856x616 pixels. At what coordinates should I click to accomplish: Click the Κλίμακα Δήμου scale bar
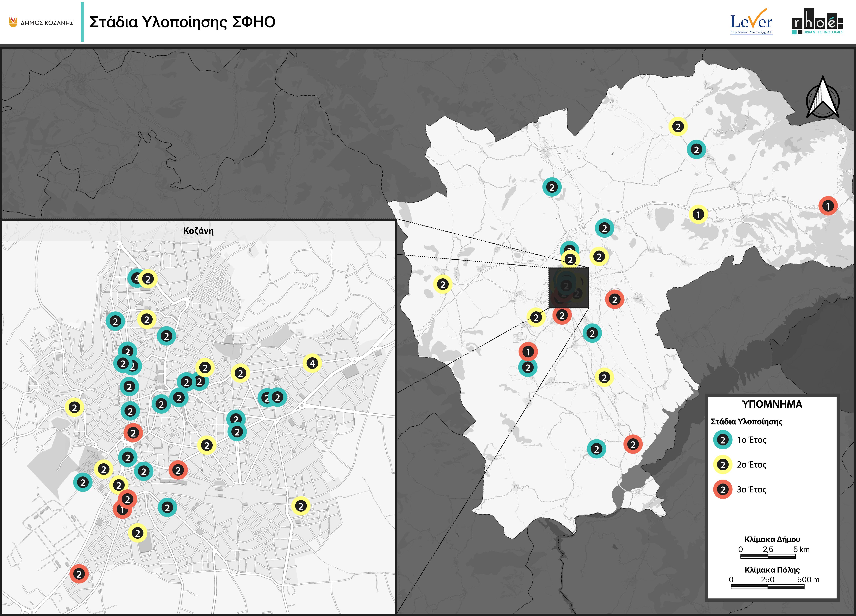pyautogui.click(x=768, y=556)
